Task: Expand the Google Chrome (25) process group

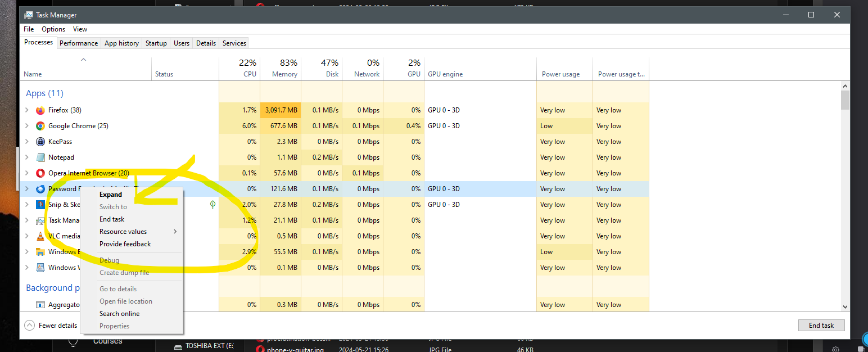Action: (26, 126)
